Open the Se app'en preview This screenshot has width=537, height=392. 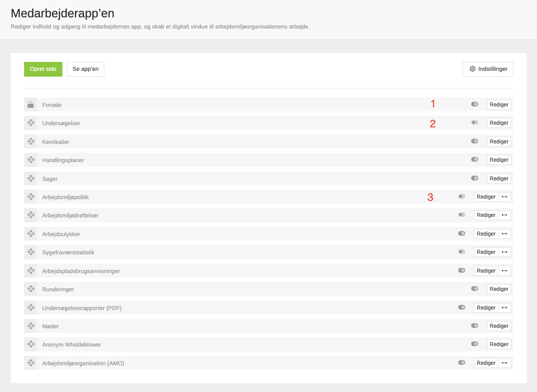coord(86,69)
